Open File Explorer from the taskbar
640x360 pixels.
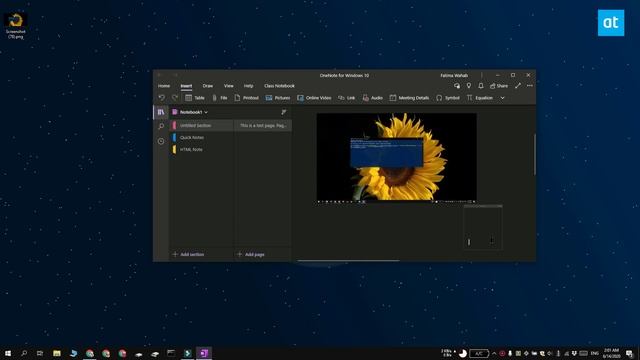click(x=57, y=353)
